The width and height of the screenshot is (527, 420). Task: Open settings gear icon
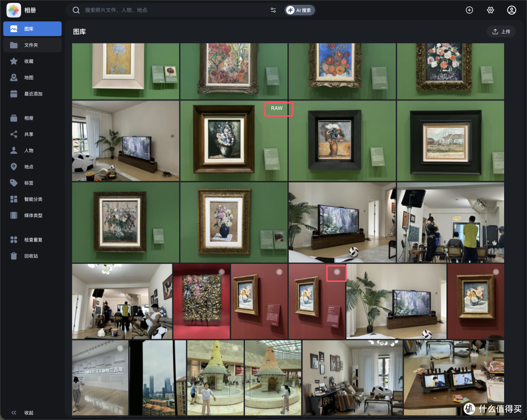(490, 10)
